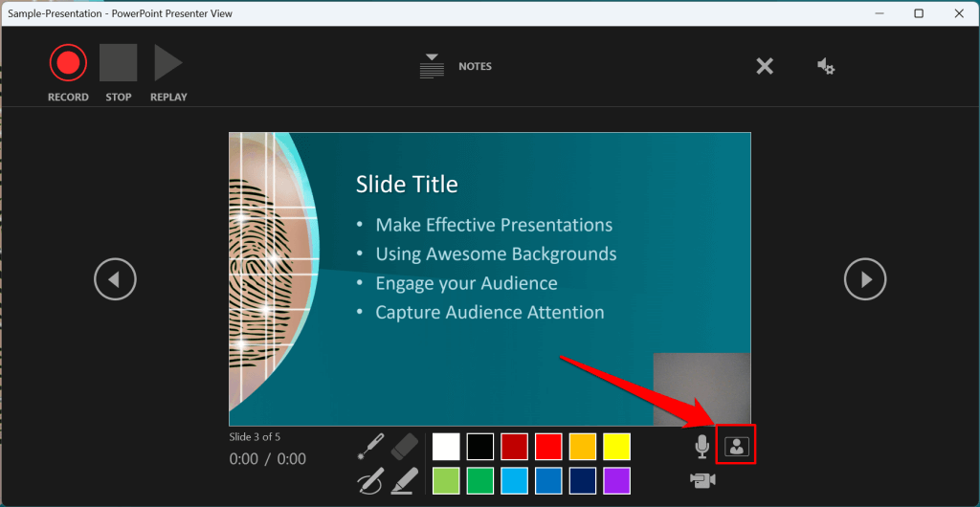Toggle the video camera on or off
Viewport: 980px width, 507px height.
(702, 479)
